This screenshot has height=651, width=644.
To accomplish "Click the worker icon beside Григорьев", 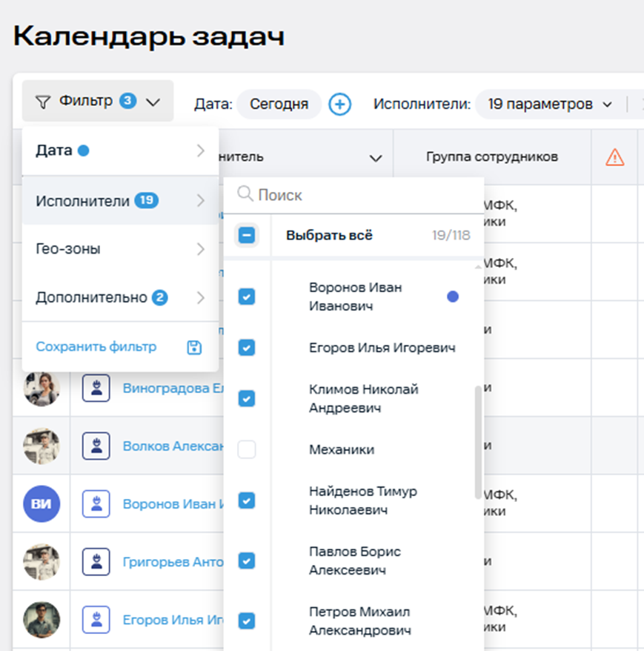I will coord(96,562).
